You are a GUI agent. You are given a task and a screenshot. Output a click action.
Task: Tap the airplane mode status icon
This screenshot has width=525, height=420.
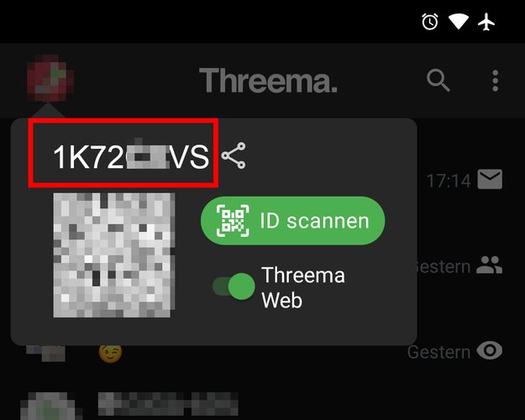click(x=486, y=22)
